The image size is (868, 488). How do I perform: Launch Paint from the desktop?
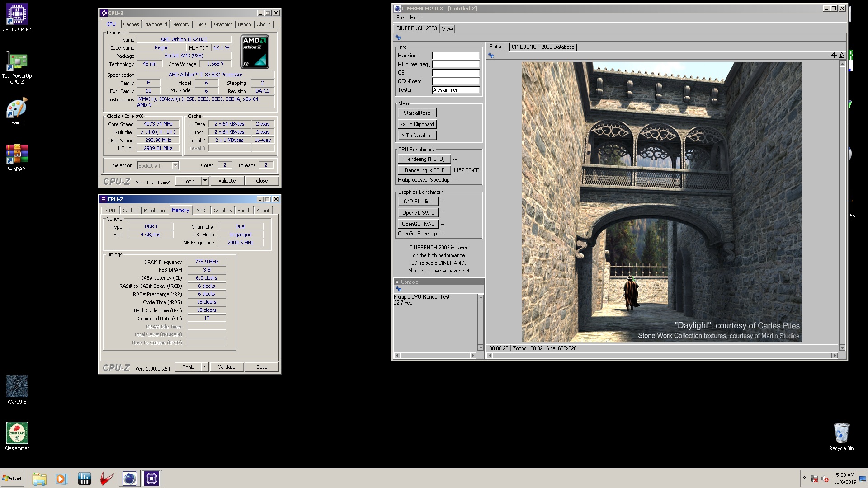17,111
